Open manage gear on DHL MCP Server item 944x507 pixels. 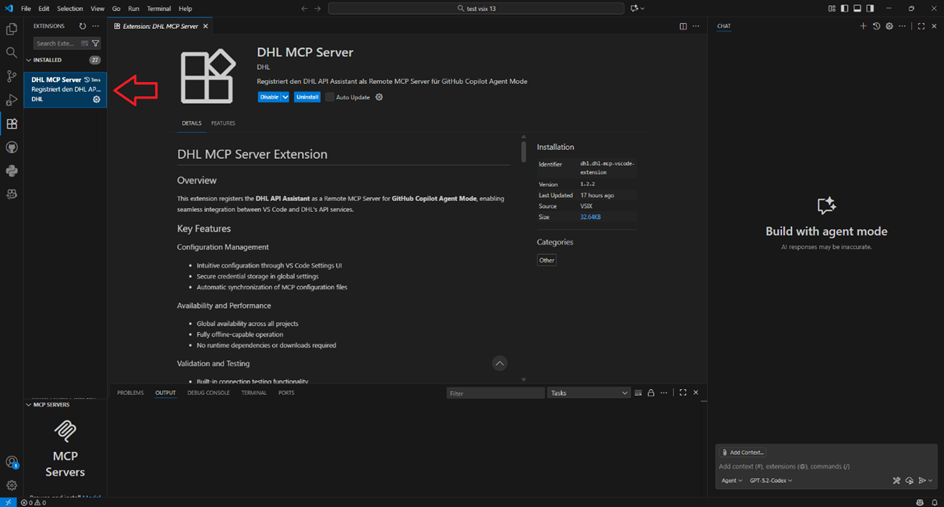96,99
